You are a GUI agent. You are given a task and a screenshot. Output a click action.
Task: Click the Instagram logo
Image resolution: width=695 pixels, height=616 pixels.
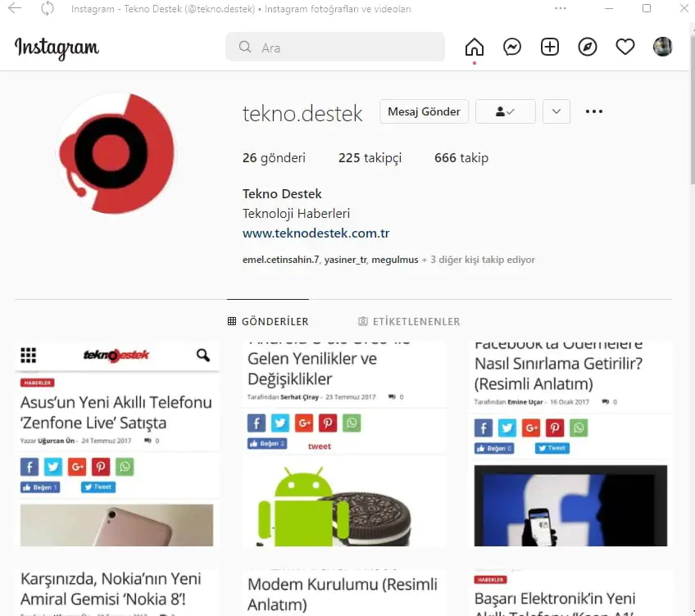pyautogui.click(x=57, y=48)
